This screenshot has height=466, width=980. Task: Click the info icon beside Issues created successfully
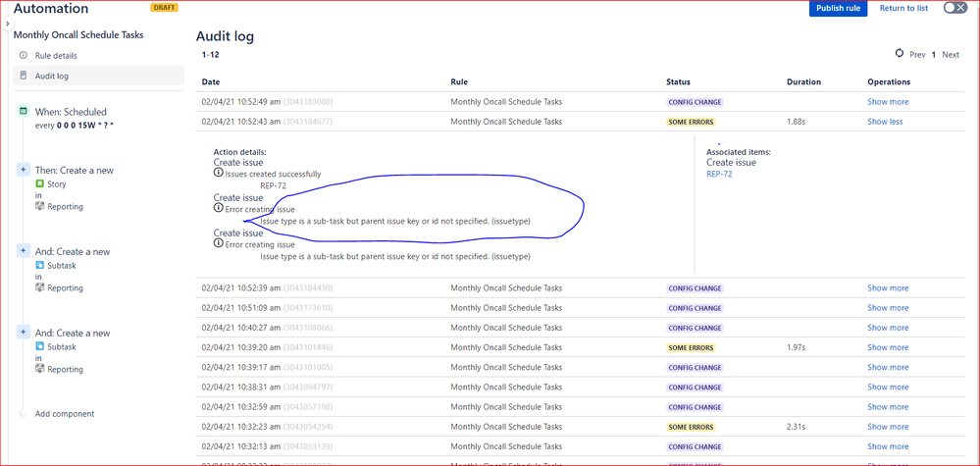(x=218, y=173)
